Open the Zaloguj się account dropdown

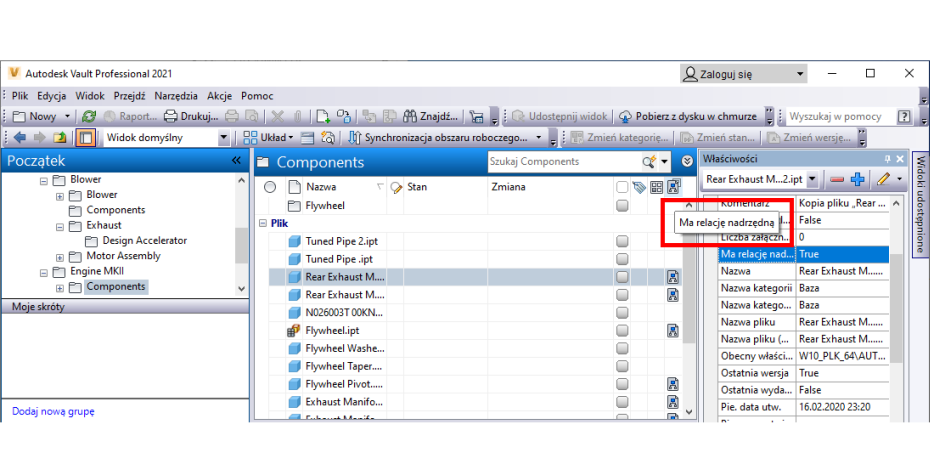[800, 74]
